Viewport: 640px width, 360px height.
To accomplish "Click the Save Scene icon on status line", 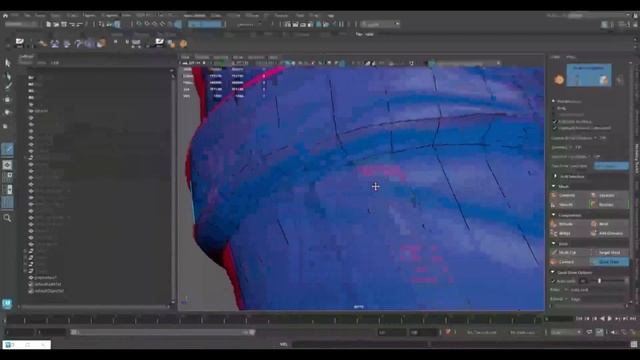I will [64, 24].
